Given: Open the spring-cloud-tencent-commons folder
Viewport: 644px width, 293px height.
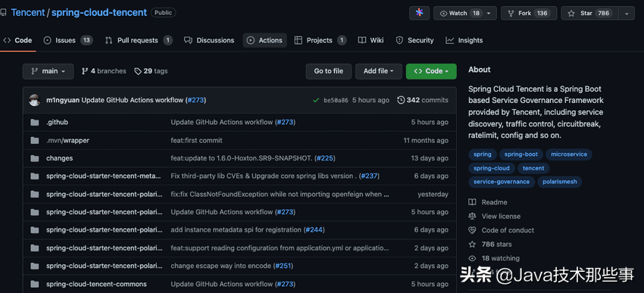Looking at the screenshot, I should [96, 284].
